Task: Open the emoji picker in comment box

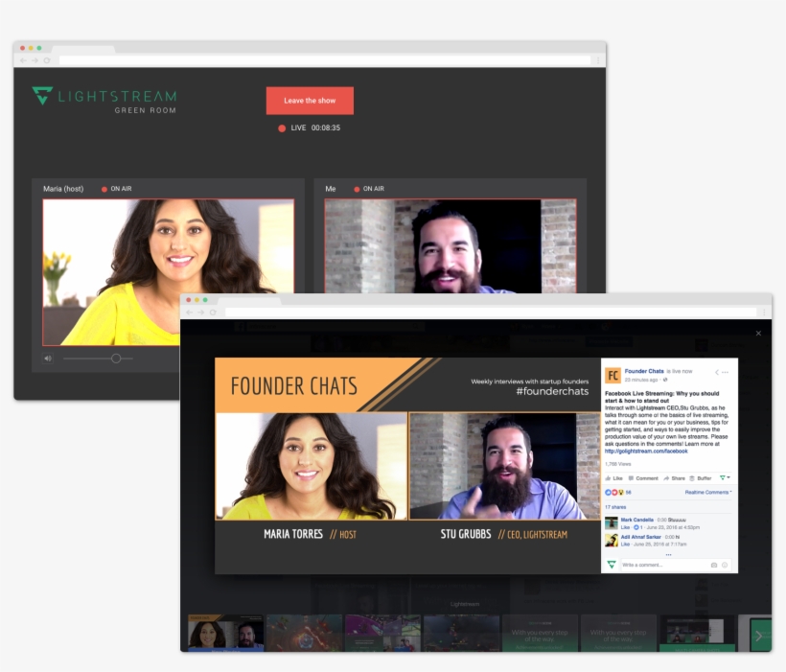Action: click(725, 566)
